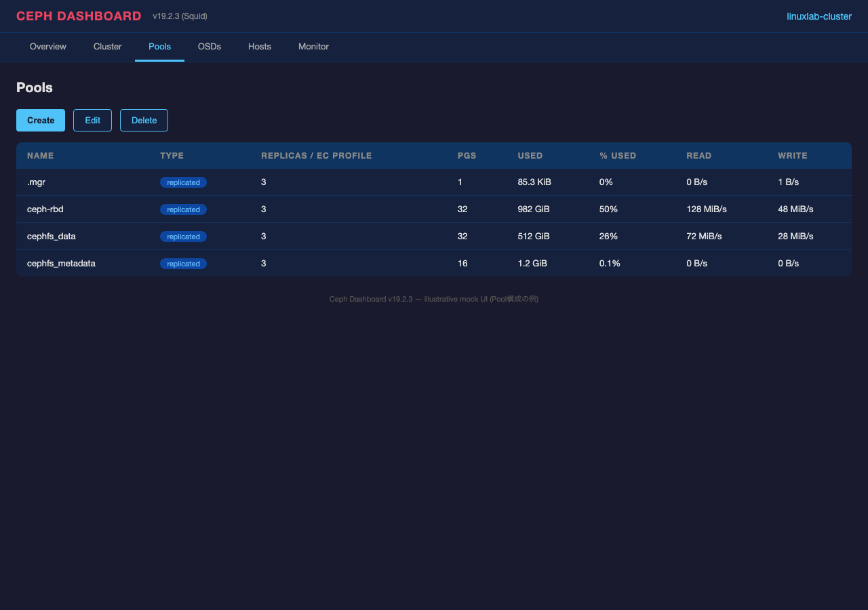The height and width of the screenshot is (610, 868).
Task: Click the replicated badge in ceph-rbd row
Action: [x=183, y=209]
